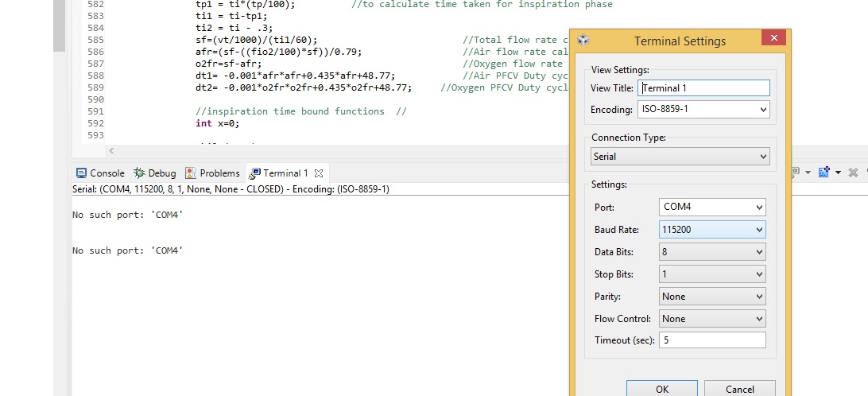Click the Terminal Settings dialog title icon
This screenshot has width=868, height=396.
tap(583, 41)
